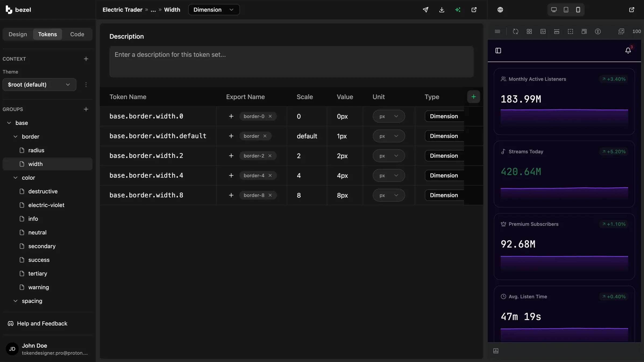Click the green AI sparkle icon
This screenshot has width=644, height=362.
pyautogui.click(x=458, y=10)
